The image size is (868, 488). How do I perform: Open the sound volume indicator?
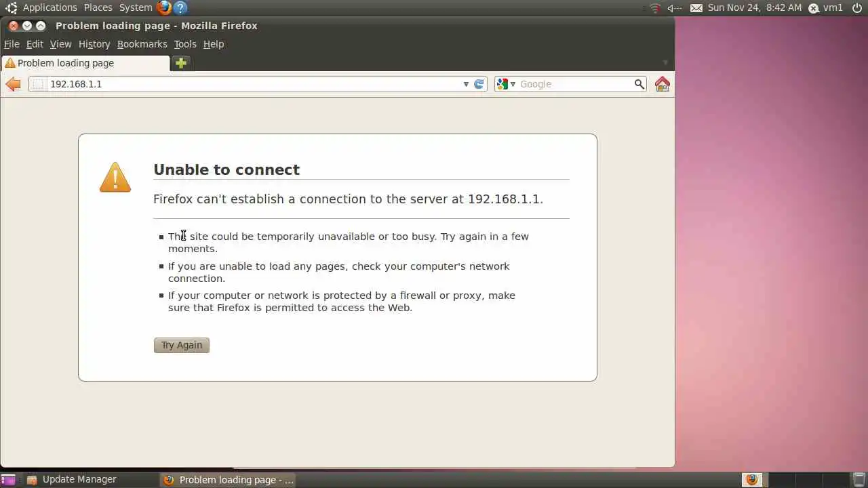point(674,8)
